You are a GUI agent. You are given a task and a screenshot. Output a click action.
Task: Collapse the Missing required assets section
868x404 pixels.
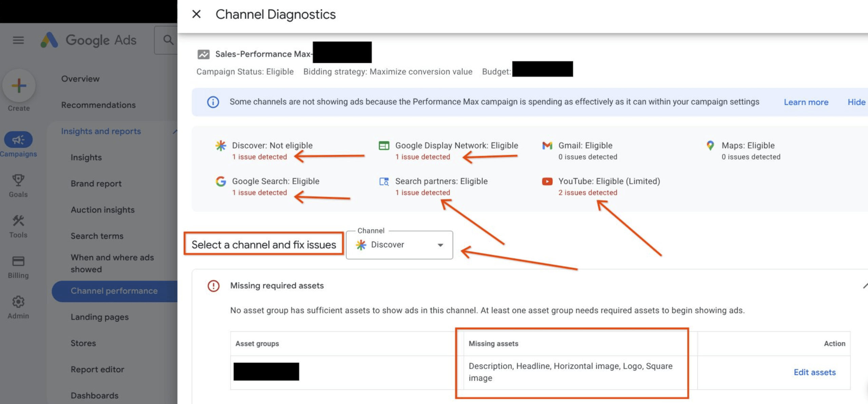pos(865,286)
